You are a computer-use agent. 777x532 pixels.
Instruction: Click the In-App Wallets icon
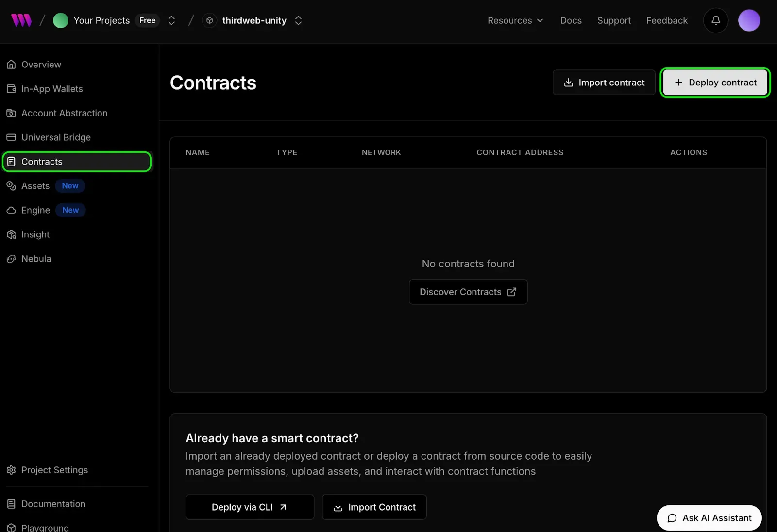tap(11, 89)
